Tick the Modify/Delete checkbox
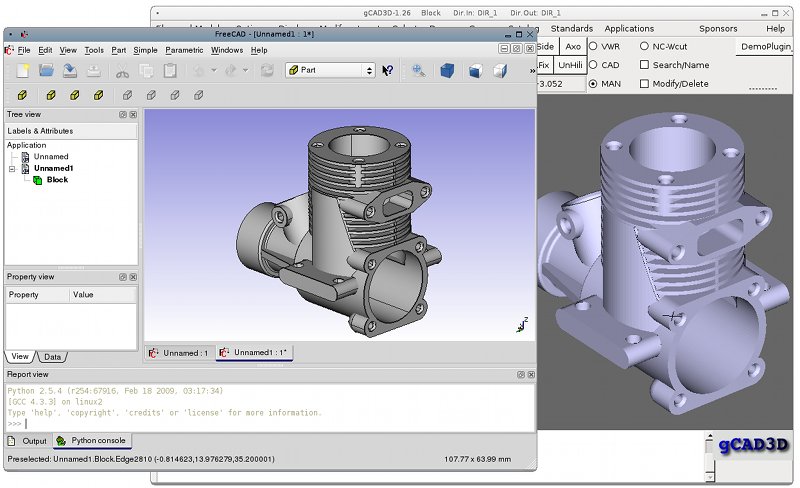Image resolution: width=800 pixels, height=488 pixels. pyautogui.click(x=644, y=84)
